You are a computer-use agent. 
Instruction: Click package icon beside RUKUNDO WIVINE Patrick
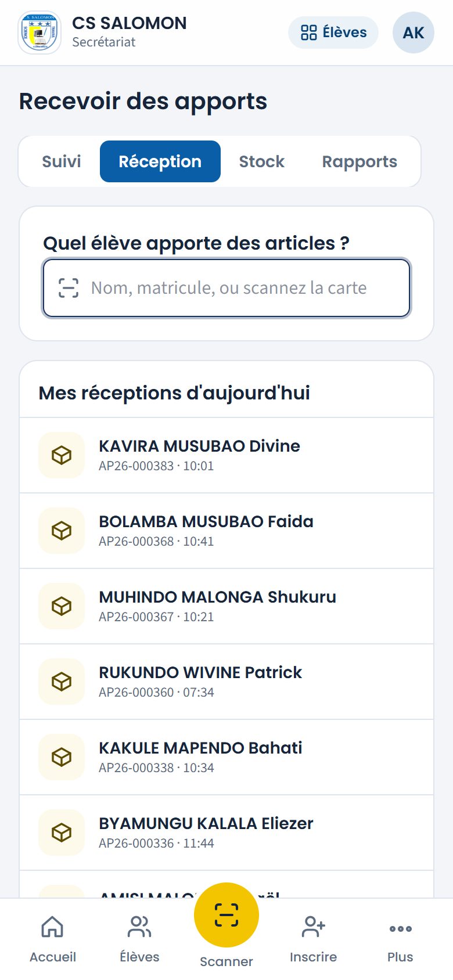pos(62,682)
